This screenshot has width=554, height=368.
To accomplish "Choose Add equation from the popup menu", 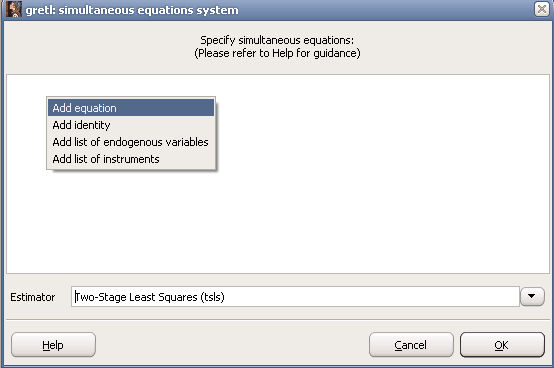I will 131,108.
